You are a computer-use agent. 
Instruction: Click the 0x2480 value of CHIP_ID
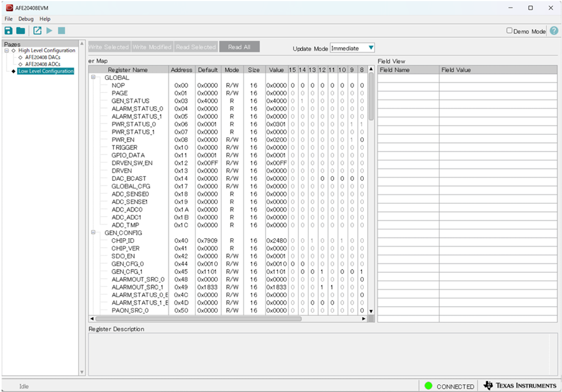point(276,241)
